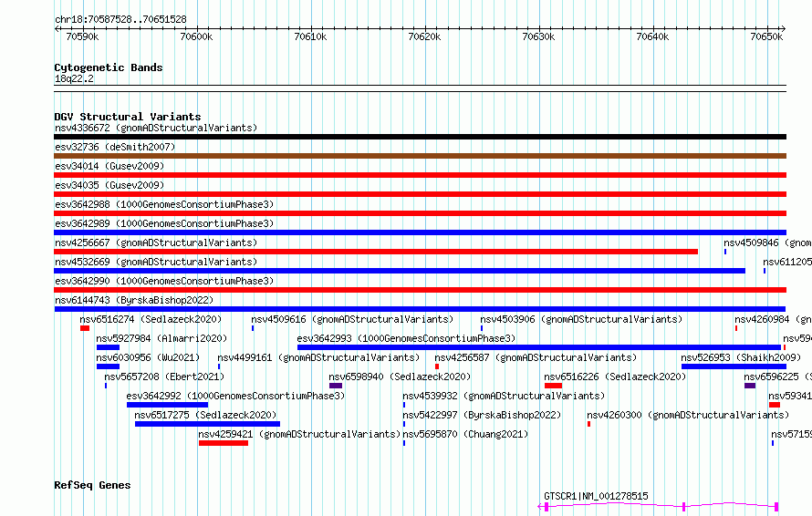The image size is (812, 516).
Task: Click the Cytogenetic Bands track title
Action: pos(109,67)
